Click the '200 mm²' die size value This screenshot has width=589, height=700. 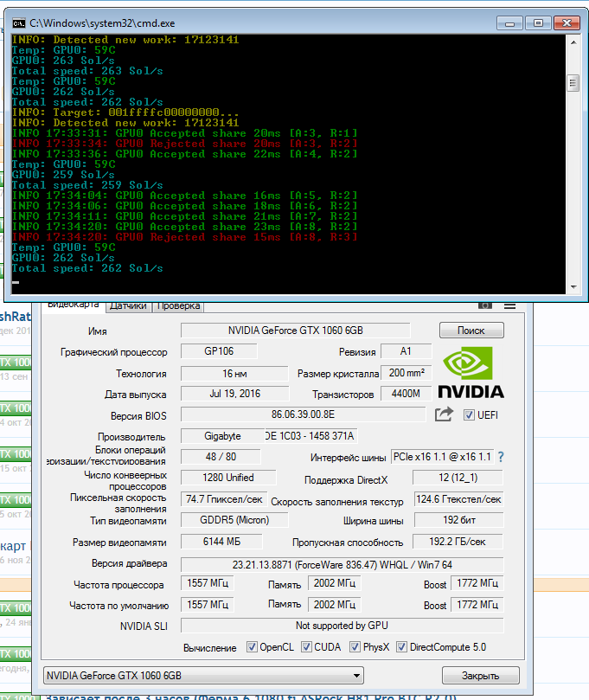406,373
